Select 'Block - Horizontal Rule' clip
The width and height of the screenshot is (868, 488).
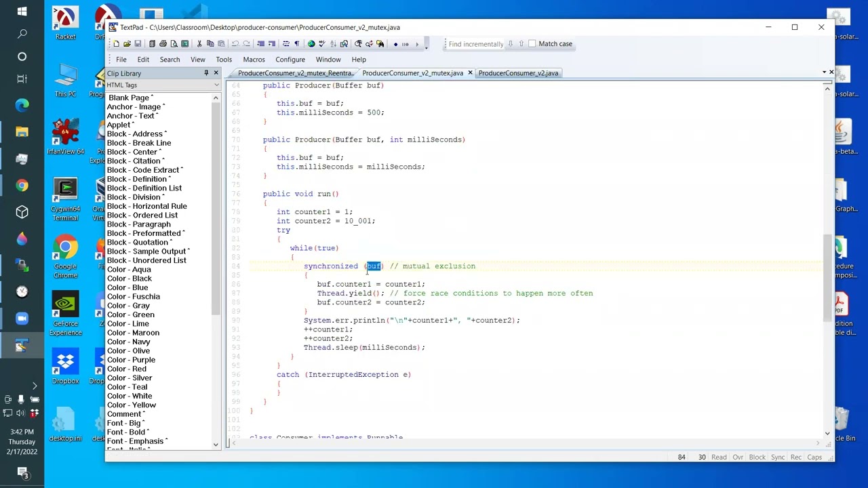pos(146,206)
